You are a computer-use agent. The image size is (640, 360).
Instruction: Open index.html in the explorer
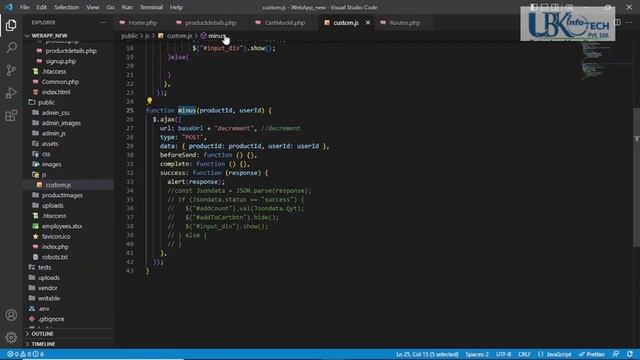pyautogui.click(x=56, y=92)
